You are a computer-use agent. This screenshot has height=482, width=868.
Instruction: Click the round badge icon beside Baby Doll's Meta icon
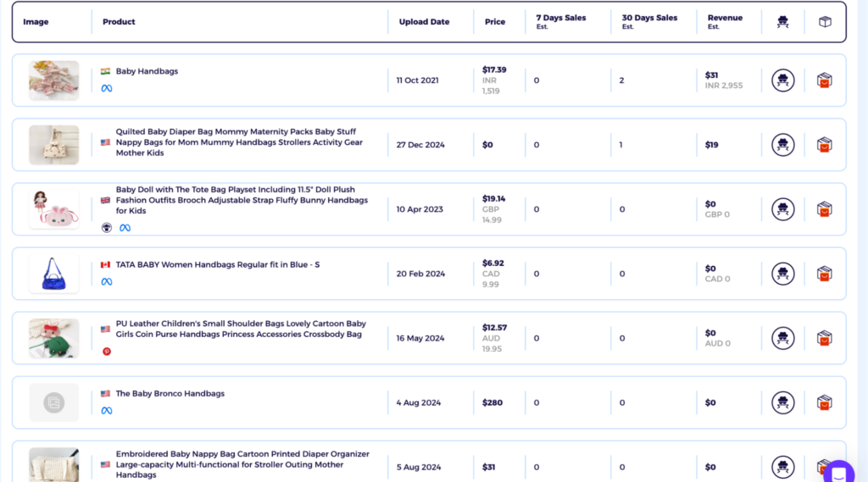[x=107, y=228]
